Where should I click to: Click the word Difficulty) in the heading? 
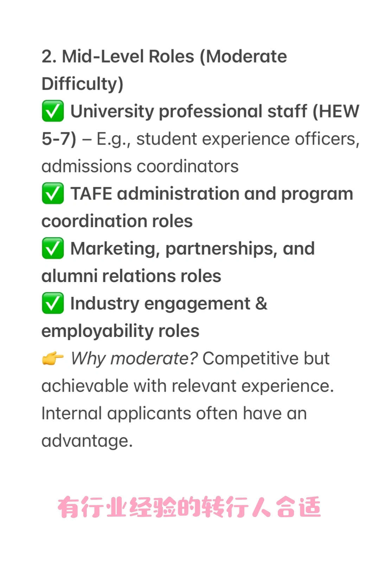point(83,84)
